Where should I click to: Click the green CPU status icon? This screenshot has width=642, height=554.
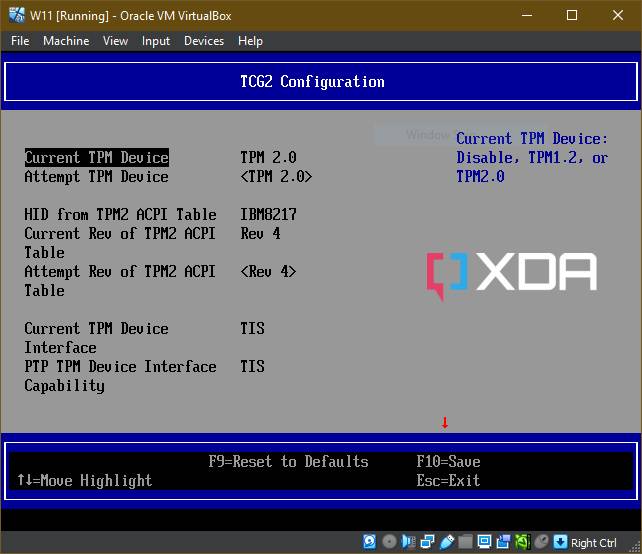[x=523, y=542]
